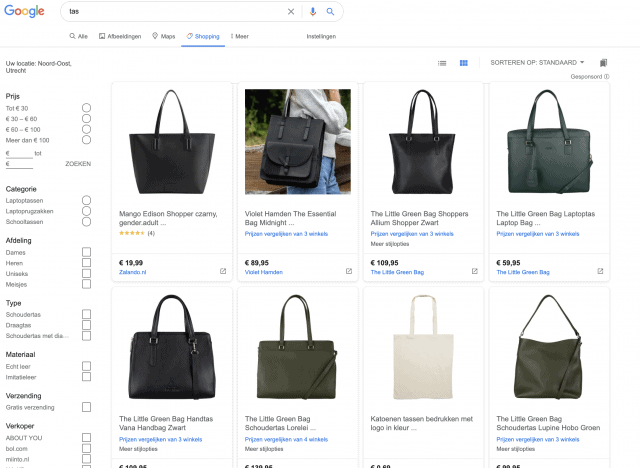Viewport: 640px width, 468px height.
Task: Open Handtas Vana Handbag Zwart image
Action: click(172, 347)
